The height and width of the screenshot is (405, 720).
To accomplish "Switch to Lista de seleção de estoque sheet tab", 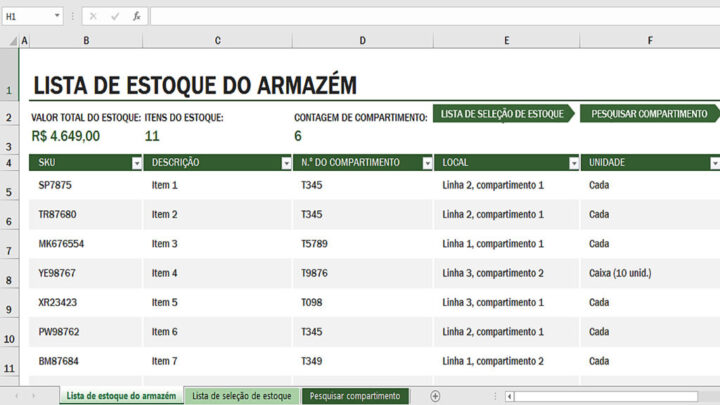I will coord(242,396).
